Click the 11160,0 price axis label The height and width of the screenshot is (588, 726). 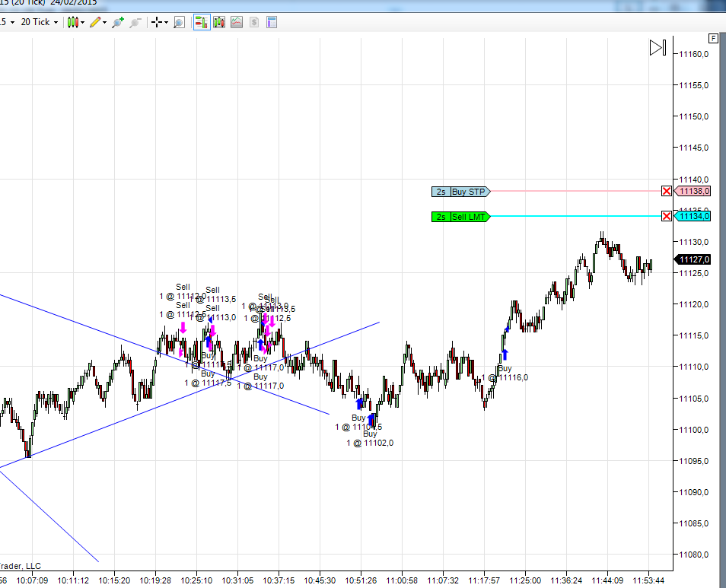tap(693, 54)
